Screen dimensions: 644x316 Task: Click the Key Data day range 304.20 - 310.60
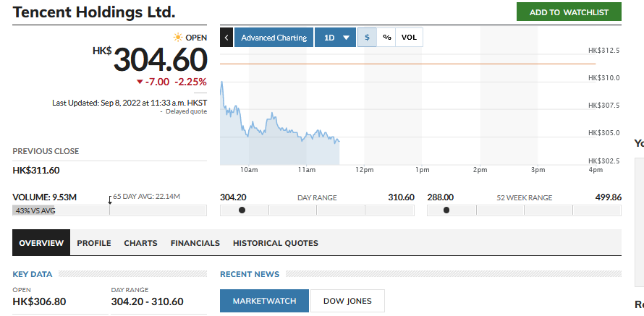point(148,302)
